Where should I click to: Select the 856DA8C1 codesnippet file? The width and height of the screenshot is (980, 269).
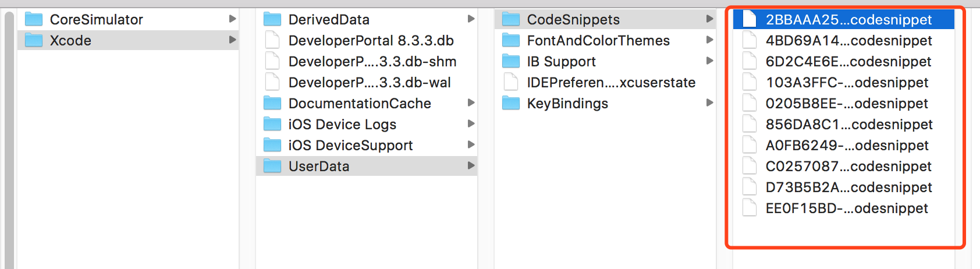coord(844,125)
